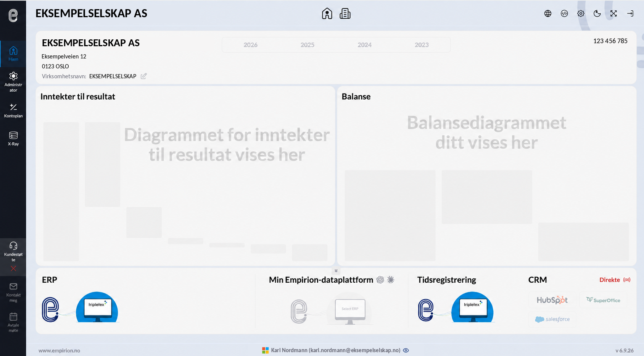Open the X-Ray database view
Viewport: 644px width, 356px height.
coord(13,139)
